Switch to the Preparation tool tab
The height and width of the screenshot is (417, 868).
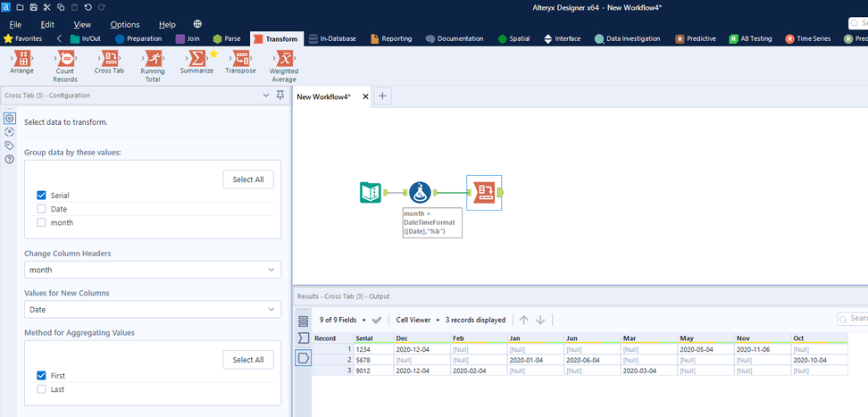pyautogui.click(x=138, y=38)
